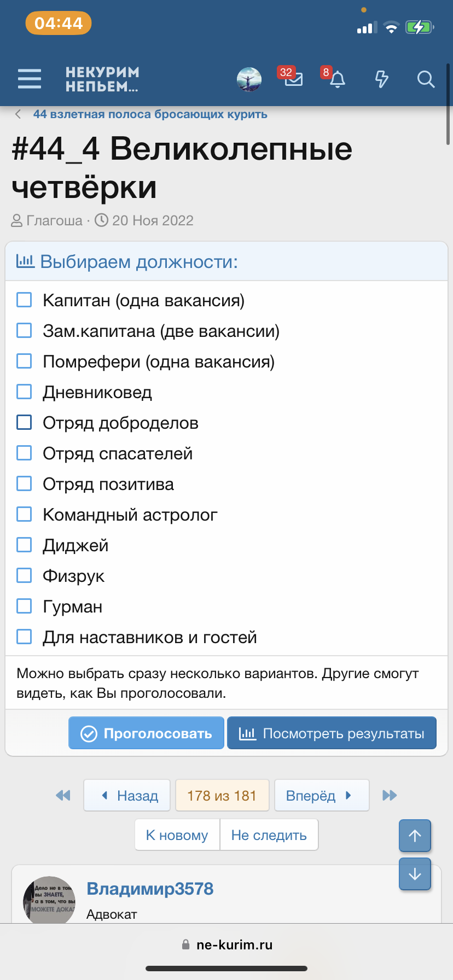The height and width of the screenshot is (980, 453).
Task: Open notifications bell icon
Action: (338, 79)
